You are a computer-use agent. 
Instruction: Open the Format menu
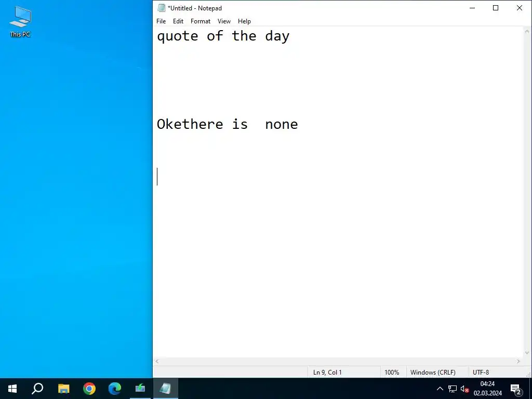tap(200, 21)
